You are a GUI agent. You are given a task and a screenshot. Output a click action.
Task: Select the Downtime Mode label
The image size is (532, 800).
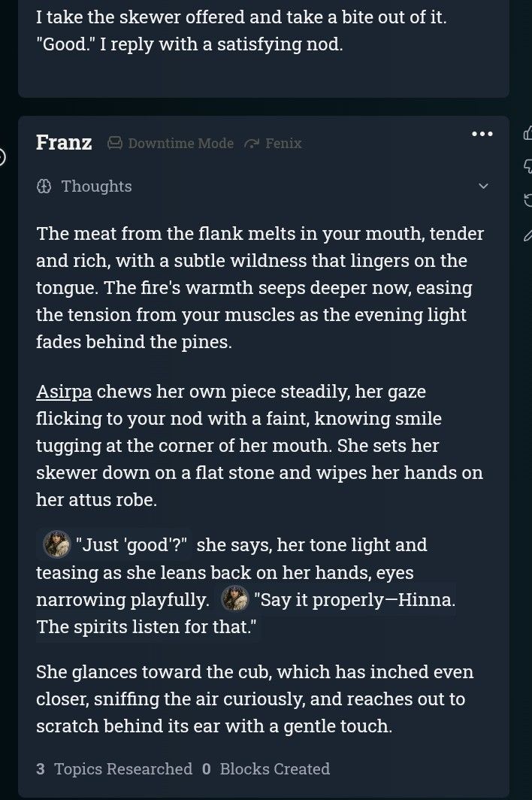[180, 144]
